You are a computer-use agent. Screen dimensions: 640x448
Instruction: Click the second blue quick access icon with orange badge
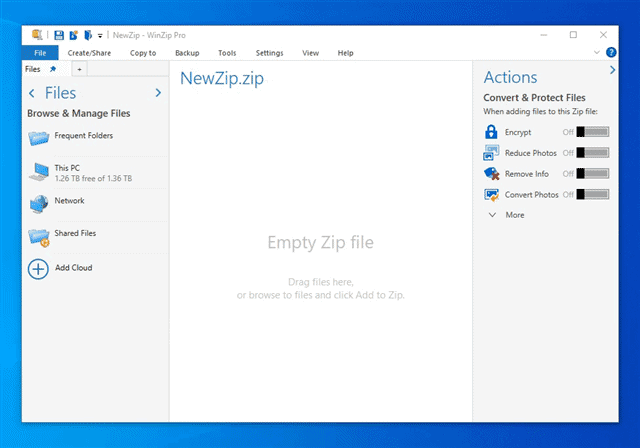tap(73, 35)
